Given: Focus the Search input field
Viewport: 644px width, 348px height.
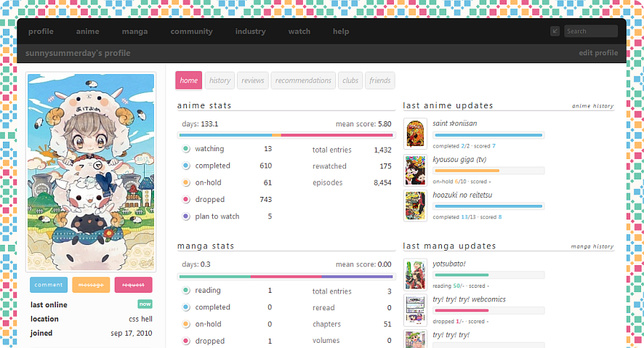Looking at the screenshot, I should (x=590, y=31).
